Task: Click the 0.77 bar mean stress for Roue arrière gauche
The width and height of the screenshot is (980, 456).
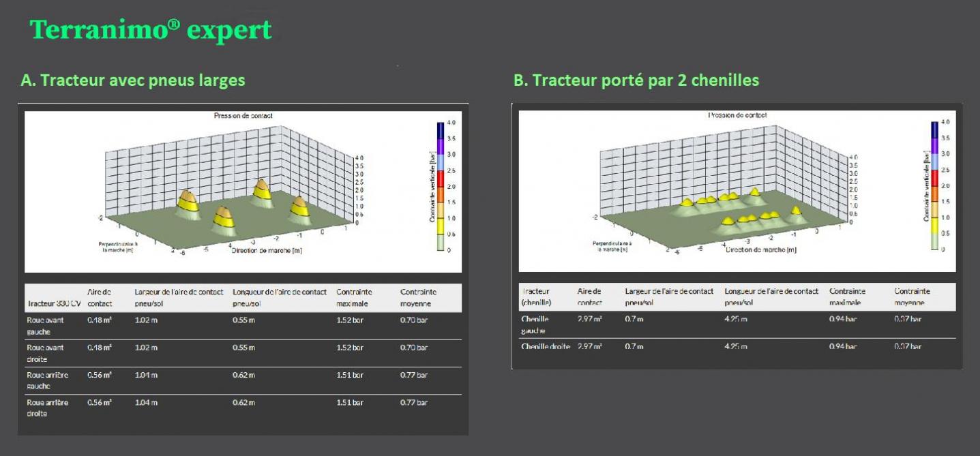Action: pos(414,375)
